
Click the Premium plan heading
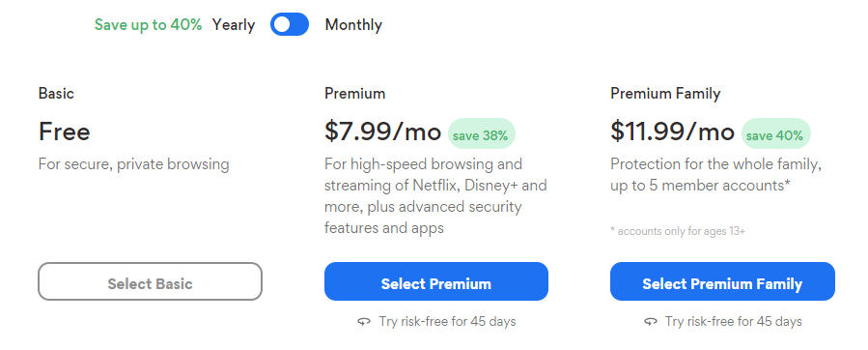[x=355, y=93]
